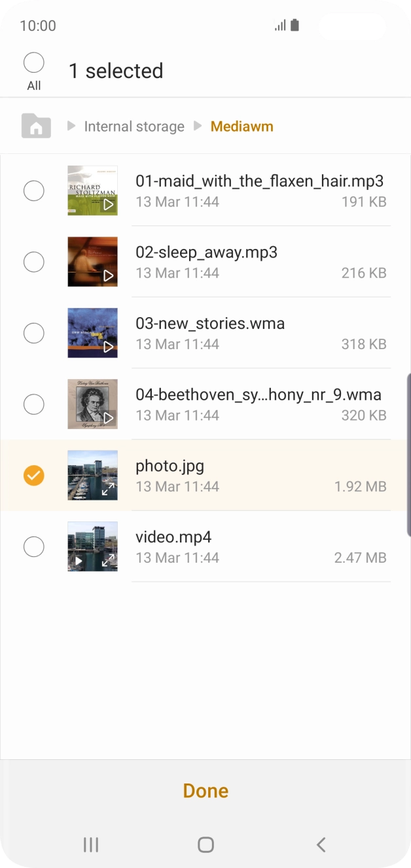The height and width of the screenshot is (868, 411).
Task: Tap the breadcrumb arrow before Internal storage
Action: click(71, 126)
